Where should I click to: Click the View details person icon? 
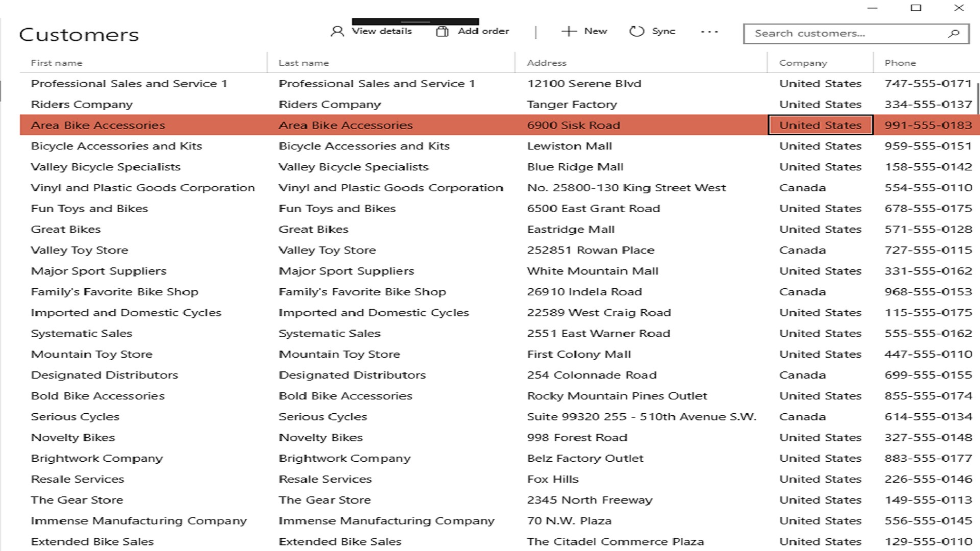(x=337, y=32)
